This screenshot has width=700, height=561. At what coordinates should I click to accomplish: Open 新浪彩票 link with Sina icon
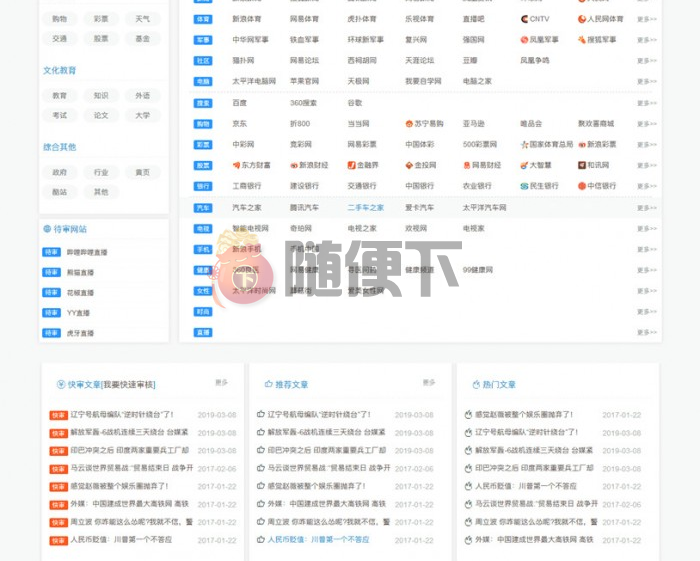[x=597, y=144]
